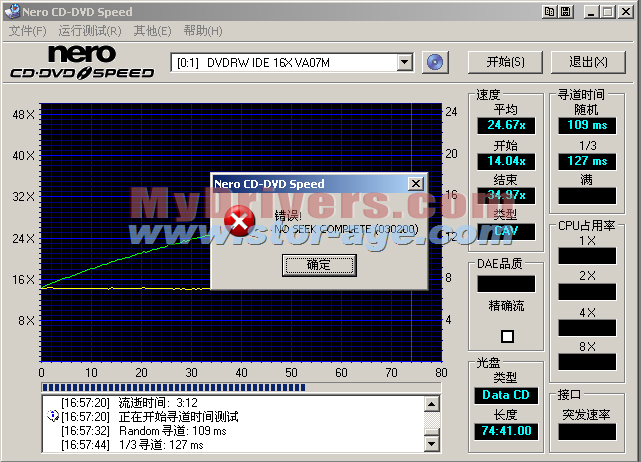Click the disc info icon beside drive selector
The image size is (641, 462).
click(434, 62)
